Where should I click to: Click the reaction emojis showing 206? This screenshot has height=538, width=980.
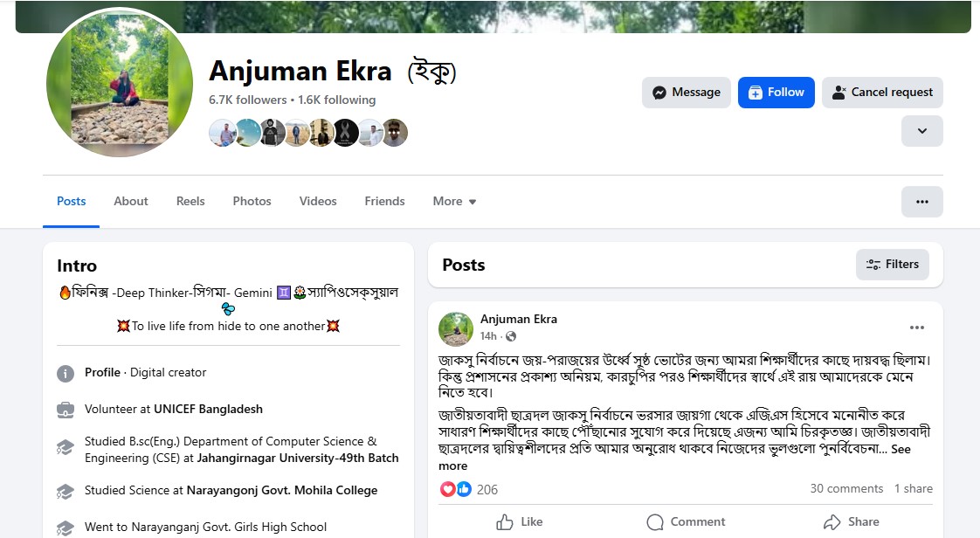click(x=456, y=489)
